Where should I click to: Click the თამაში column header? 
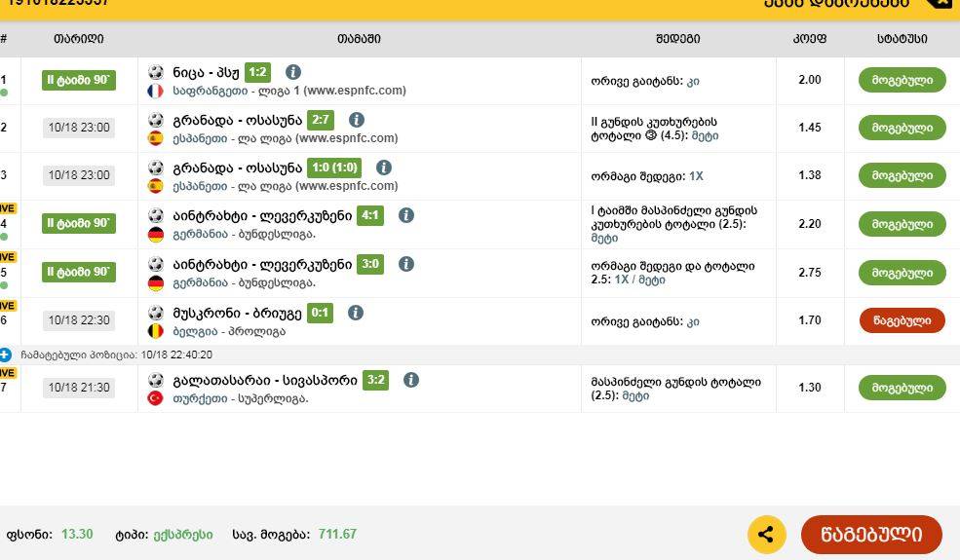click(x=359, y=39)
